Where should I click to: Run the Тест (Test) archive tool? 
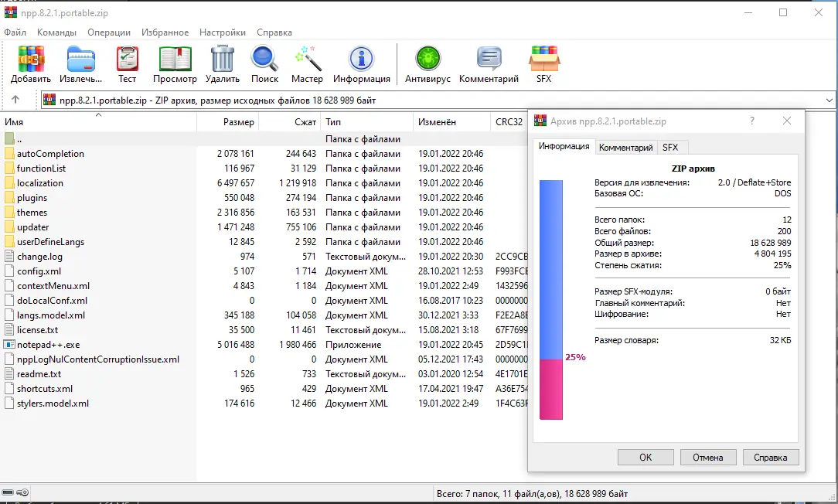point(128,59)
